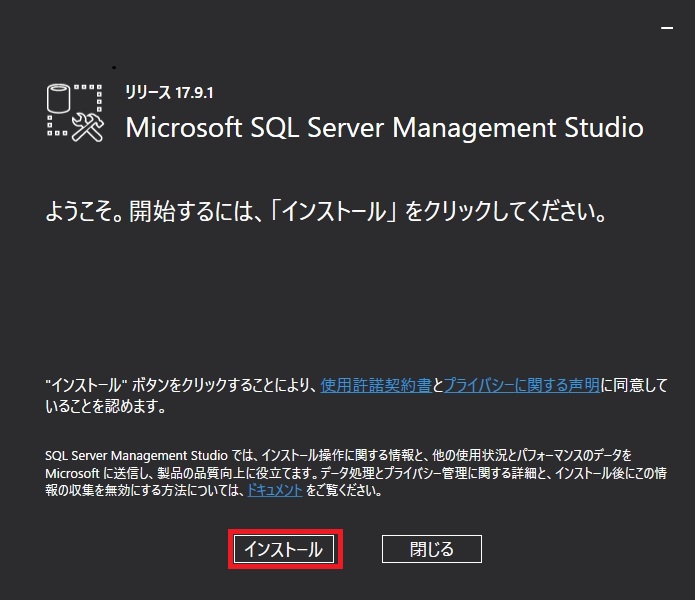
Task: Open the プライバシーに関する声明 link
Action: click(522, 385)
